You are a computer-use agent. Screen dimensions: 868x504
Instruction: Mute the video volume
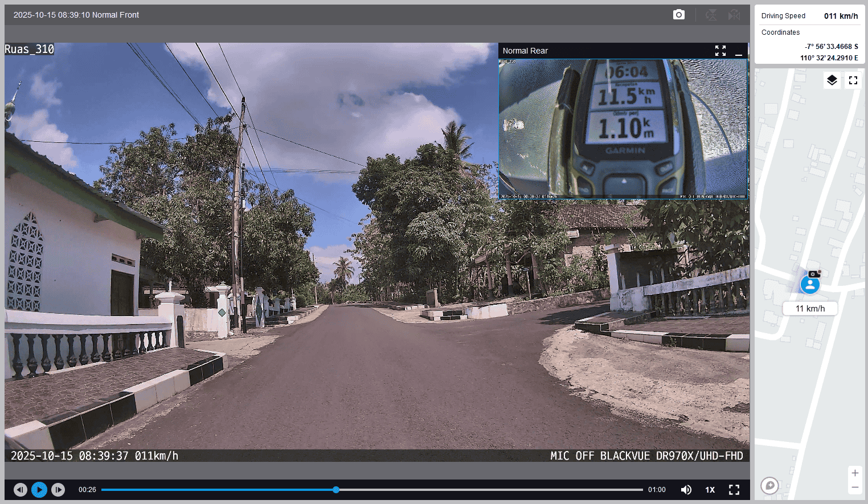click(x=686, y=490)
